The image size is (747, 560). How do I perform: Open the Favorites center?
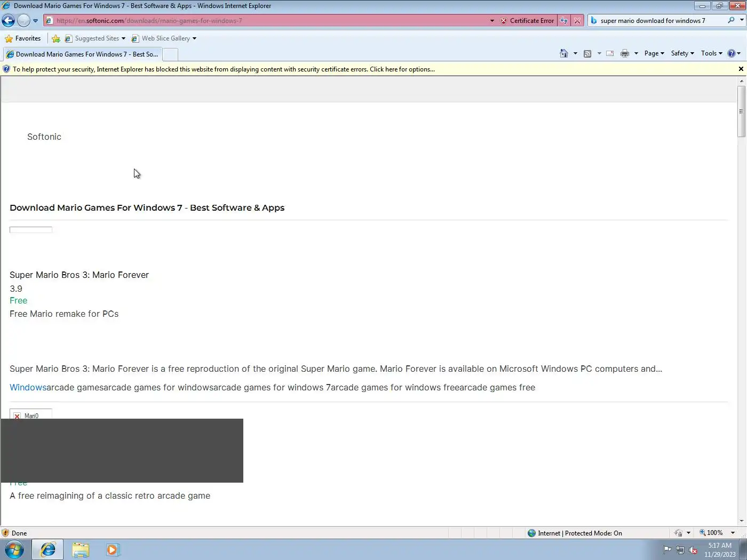click(22, 38)
